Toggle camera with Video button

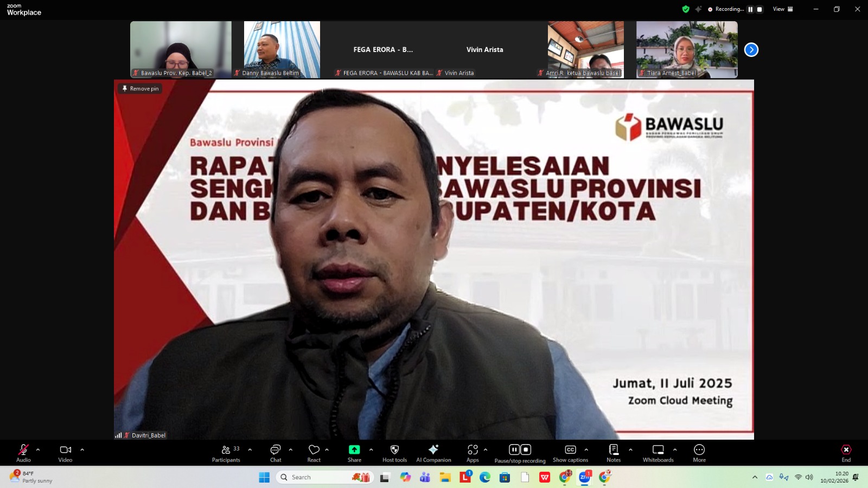pos(65,453)
